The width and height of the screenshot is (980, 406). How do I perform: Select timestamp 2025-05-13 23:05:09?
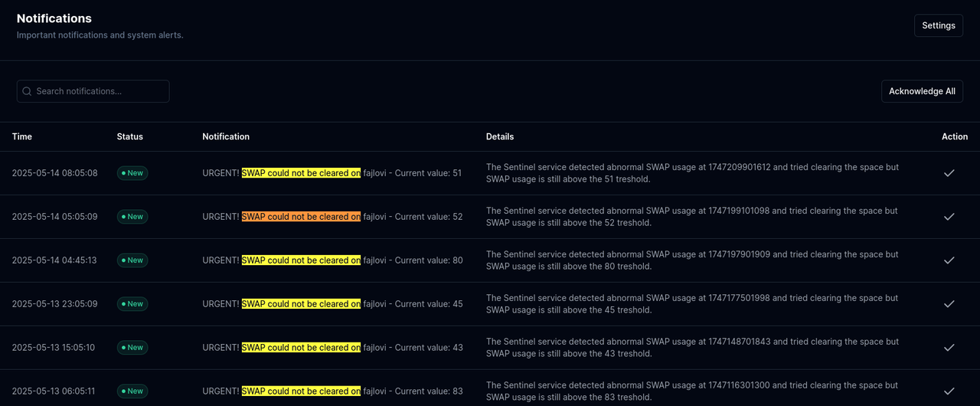click(55, 304)
